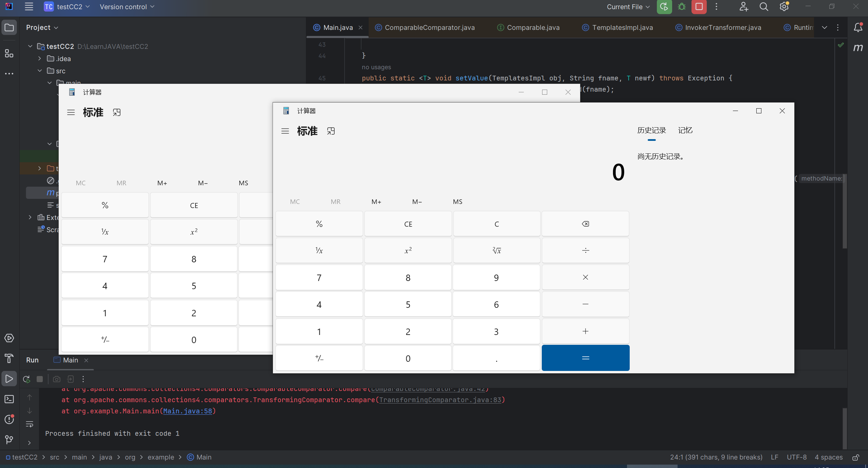The height and width of the screenshot is (468, 868).
Task: Click the CE clear entry button
Action: tap(407, 224)
